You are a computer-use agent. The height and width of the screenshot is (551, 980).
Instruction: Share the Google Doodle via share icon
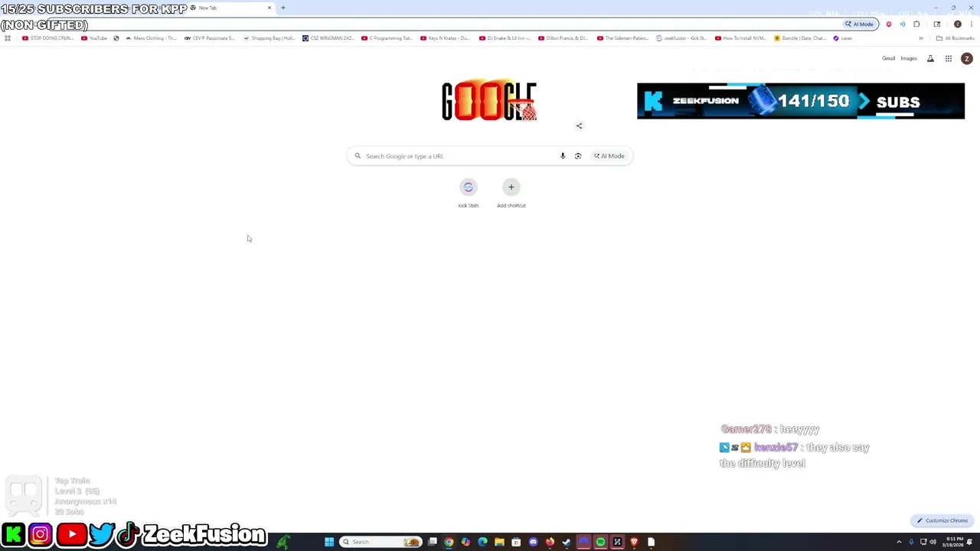coord(579,126)
